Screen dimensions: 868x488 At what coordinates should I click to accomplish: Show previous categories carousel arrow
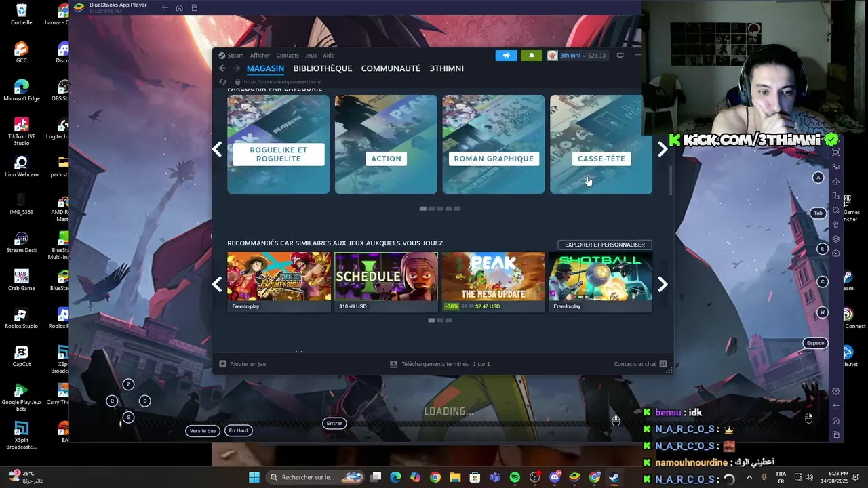pyautogui.click(x=217, y=149)
